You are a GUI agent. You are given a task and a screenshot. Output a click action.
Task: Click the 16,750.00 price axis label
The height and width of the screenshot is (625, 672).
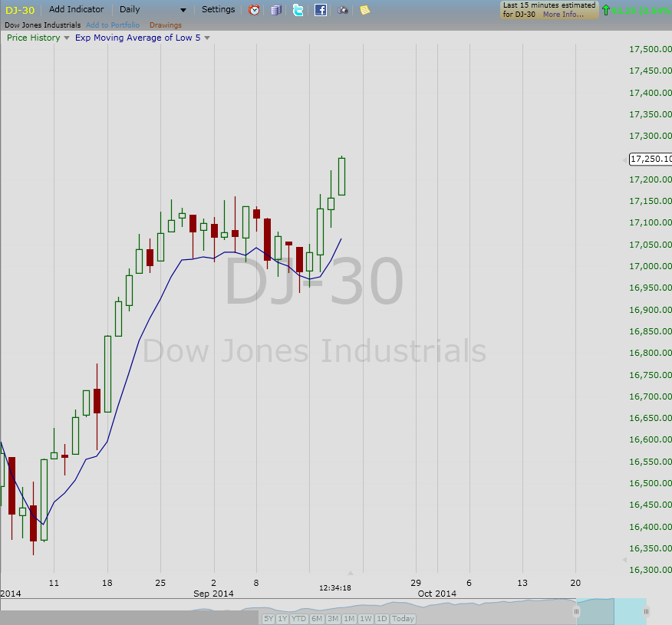(x=651, y=375)
